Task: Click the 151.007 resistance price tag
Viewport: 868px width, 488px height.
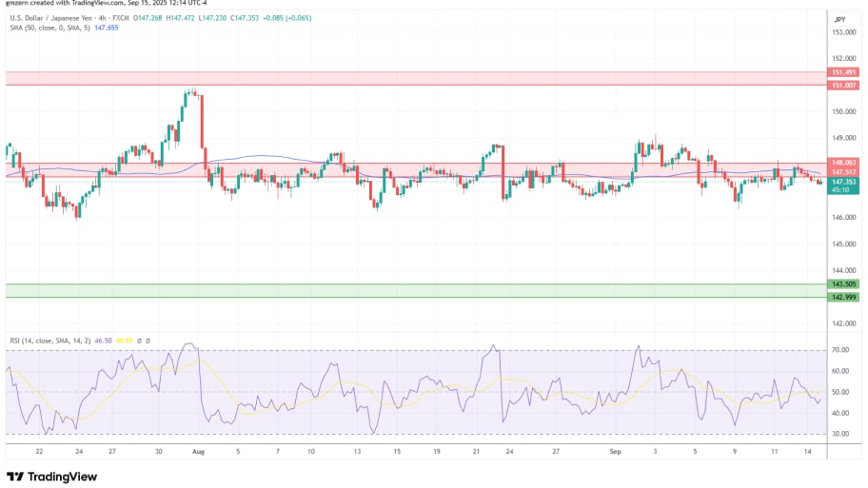Action: [843, 86]
